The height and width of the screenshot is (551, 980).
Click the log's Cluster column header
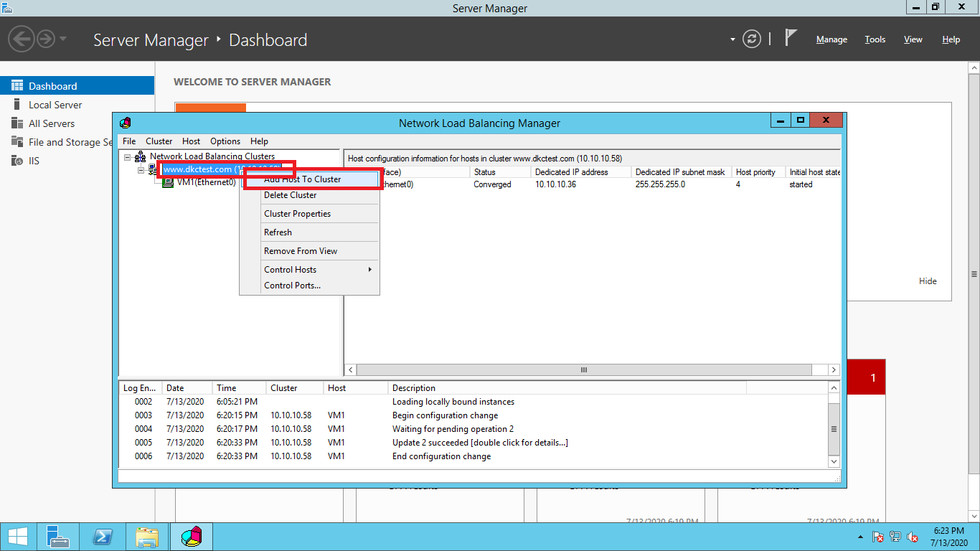pos(295,388)
